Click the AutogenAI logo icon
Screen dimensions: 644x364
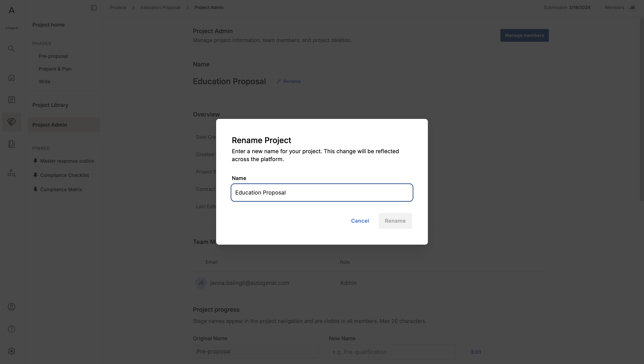pyautogui.click(x=11, y=11)
